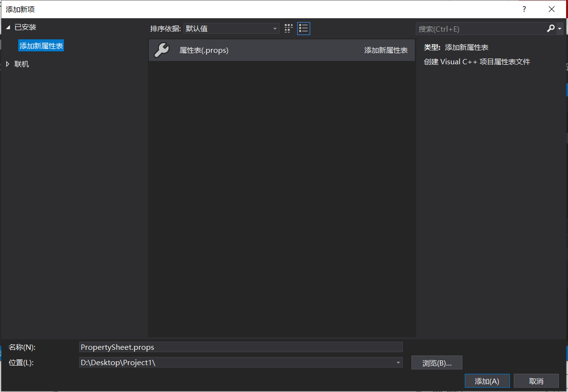Open the 排序依据 默认值 dropdown
The image size is (568, 392).
(x=231, y=29)
